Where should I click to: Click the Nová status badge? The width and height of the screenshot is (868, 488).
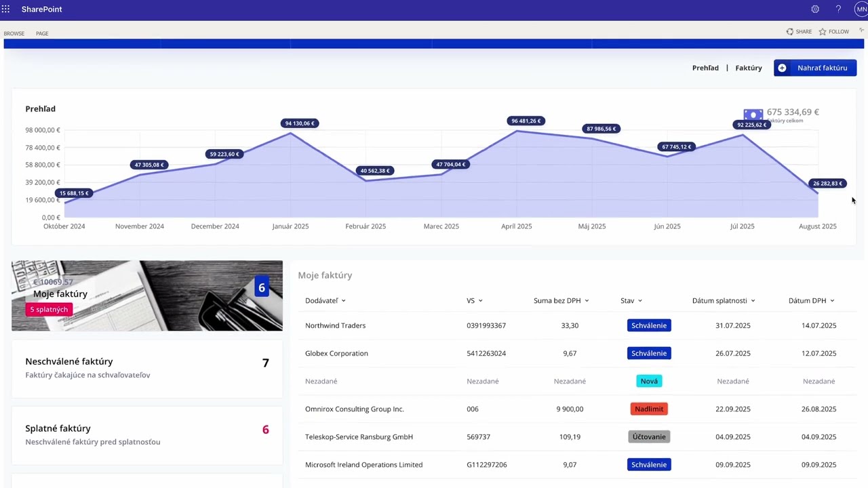tap(649, 381)
